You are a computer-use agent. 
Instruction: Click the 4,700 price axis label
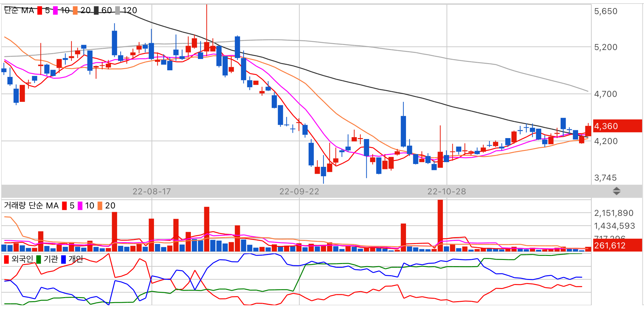tap(606, 94)
